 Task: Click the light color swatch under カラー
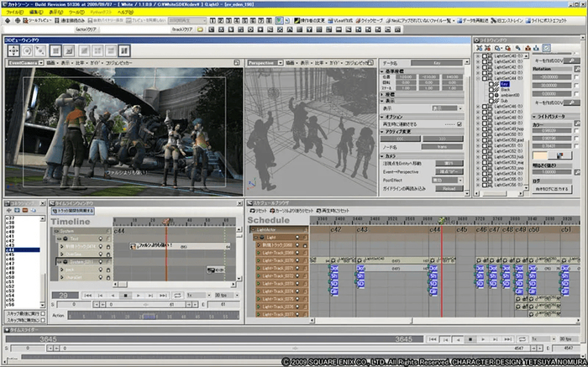tap(541, 157)
